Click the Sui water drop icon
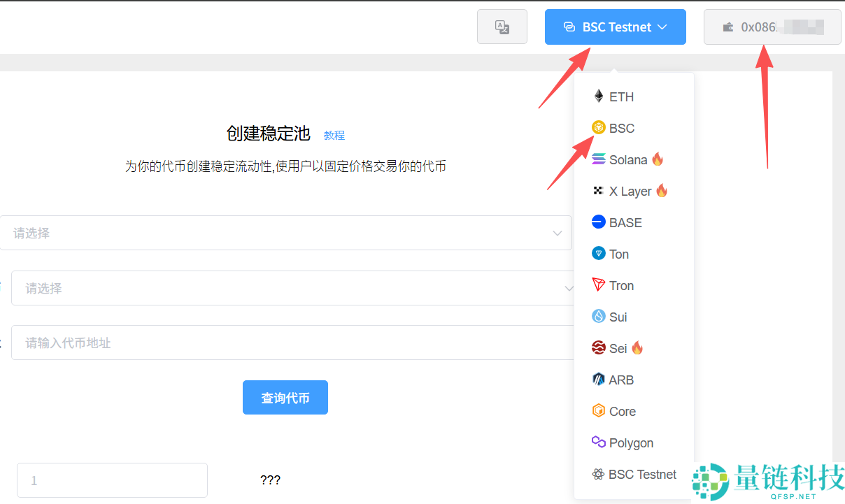This screenshot has width=845, height=504. tap(598, 317)
